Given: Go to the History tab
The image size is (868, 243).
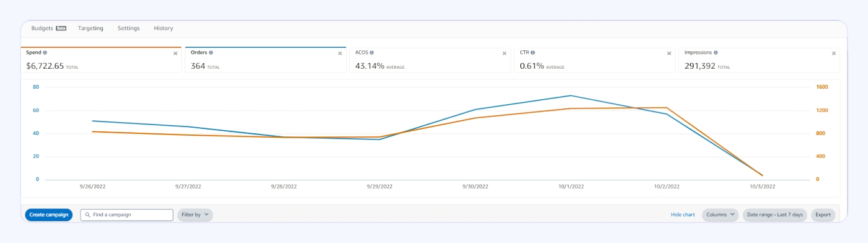Looking at the screenshot, I should click(x=163, y=28).
